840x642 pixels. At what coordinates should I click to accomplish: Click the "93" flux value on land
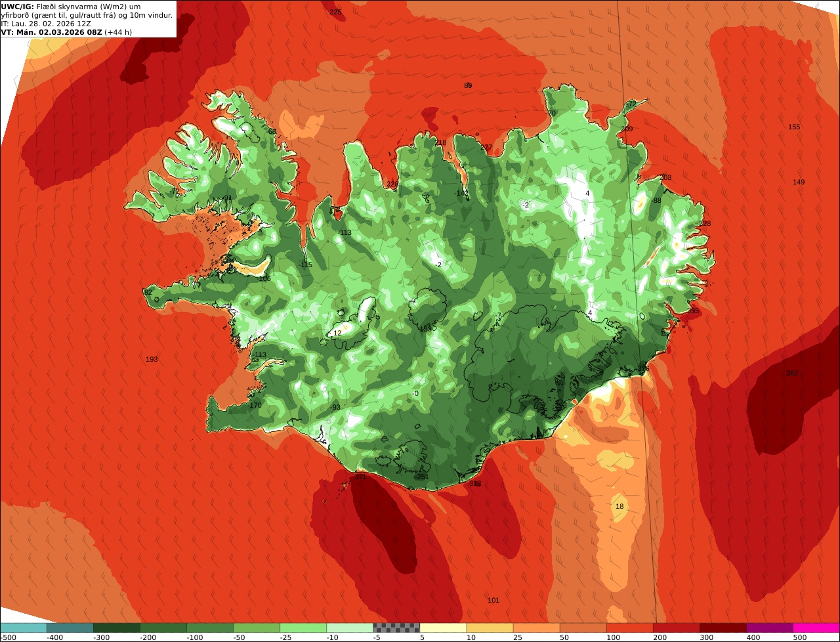336,407
